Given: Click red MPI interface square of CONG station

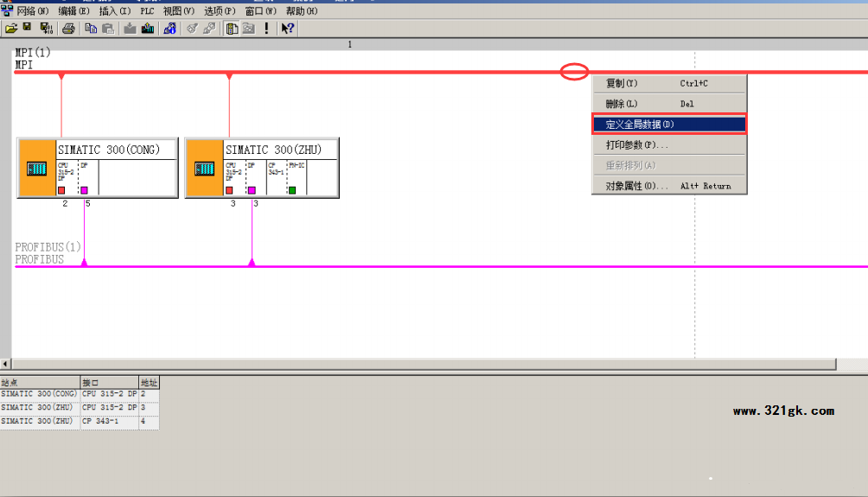Looking at the screenshot, I should (x=61, y=190).
